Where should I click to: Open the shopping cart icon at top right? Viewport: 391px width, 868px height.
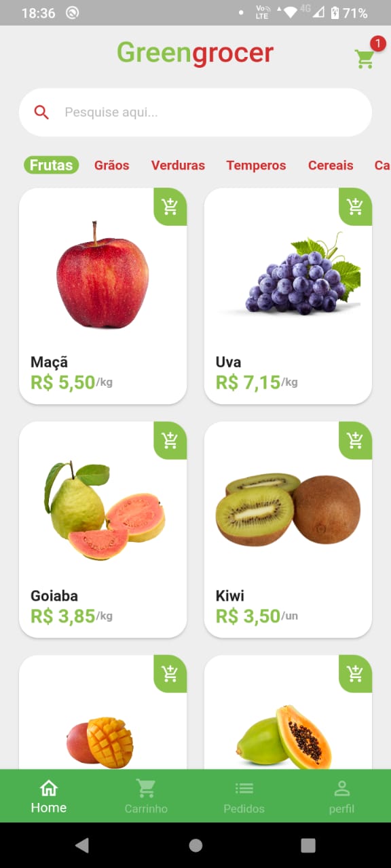(365, 59)
